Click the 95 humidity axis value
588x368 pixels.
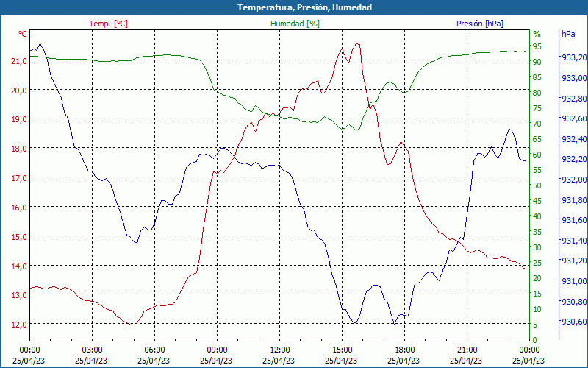(x=537, y=46)
